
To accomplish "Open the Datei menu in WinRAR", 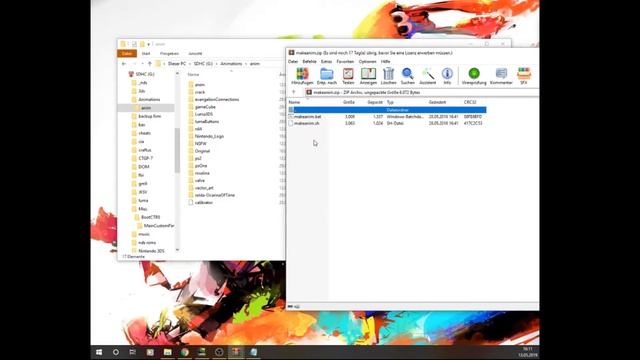I will pos(293,62).
